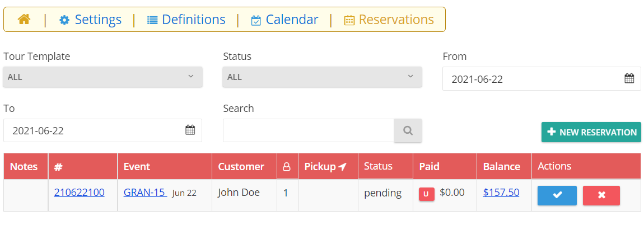The height and width of the screenshot is (225, 644).
Task: Cancel reservation with red X button
Action: (601, 195)
